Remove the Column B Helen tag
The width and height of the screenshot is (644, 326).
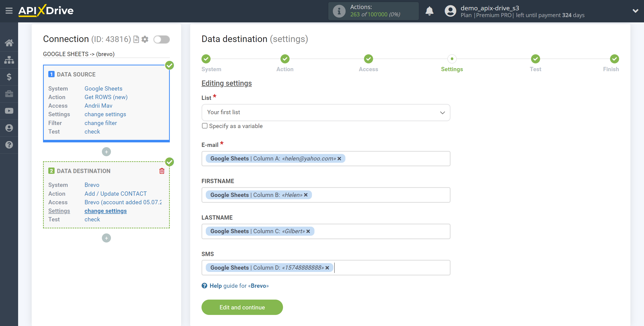point(306,195)
